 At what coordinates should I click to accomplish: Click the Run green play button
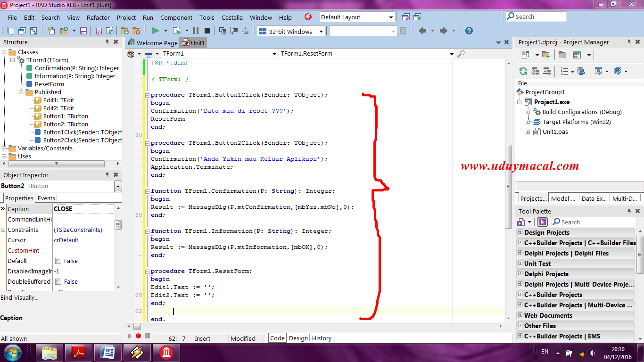coord(155,31)
